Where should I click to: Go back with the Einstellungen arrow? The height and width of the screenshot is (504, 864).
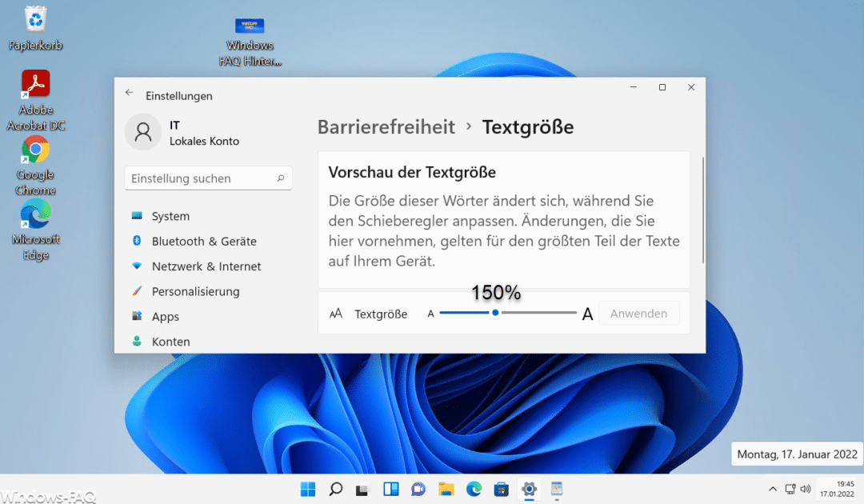[129, 93]
